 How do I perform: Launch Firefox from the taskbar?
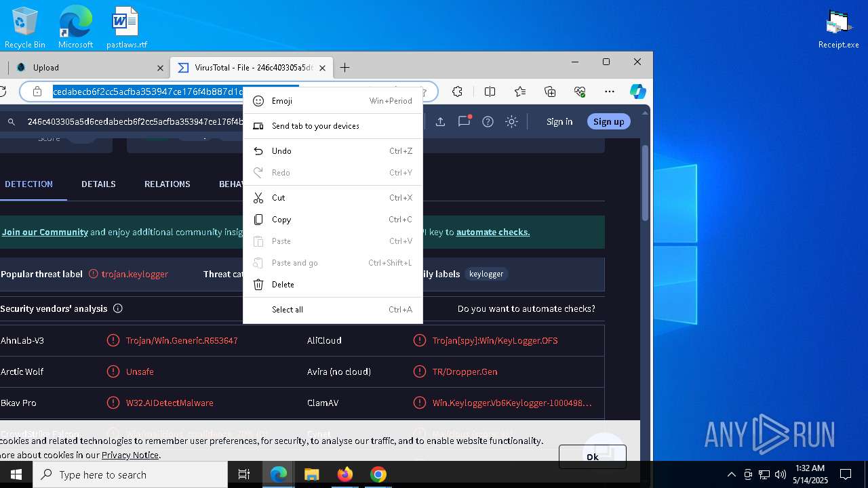(345, 474)
